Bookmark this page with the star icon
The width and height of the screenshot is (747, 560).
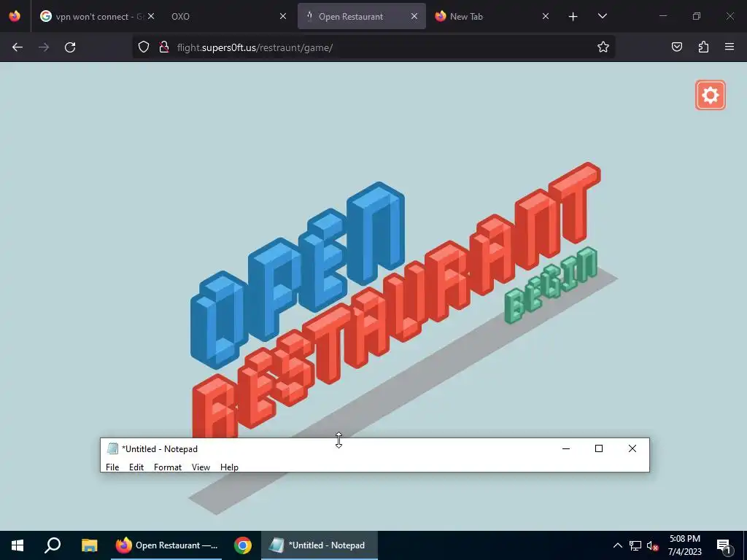[x=603, y=47]
